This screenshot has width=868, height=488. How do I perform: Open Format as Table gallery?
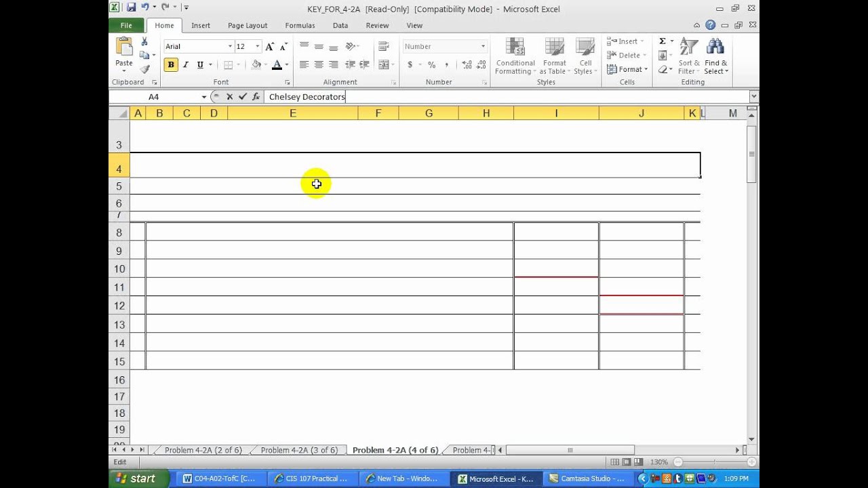point(554,56)
